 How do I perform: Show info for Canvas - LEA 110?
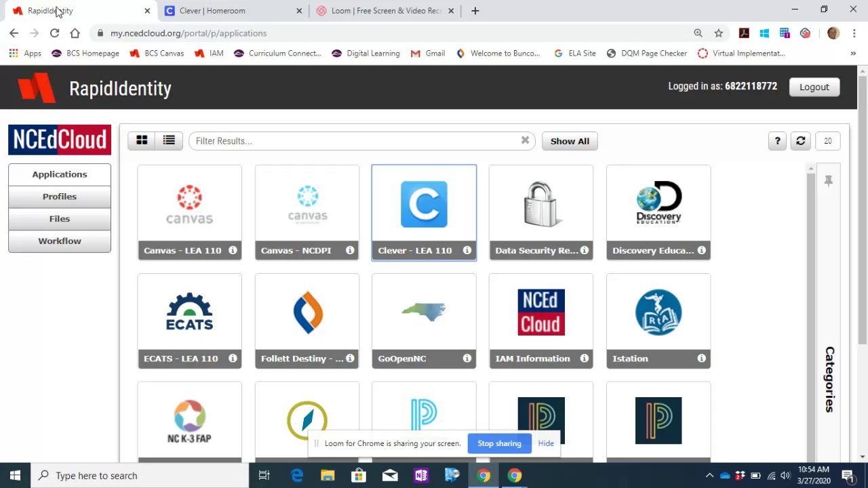[233, 250]
